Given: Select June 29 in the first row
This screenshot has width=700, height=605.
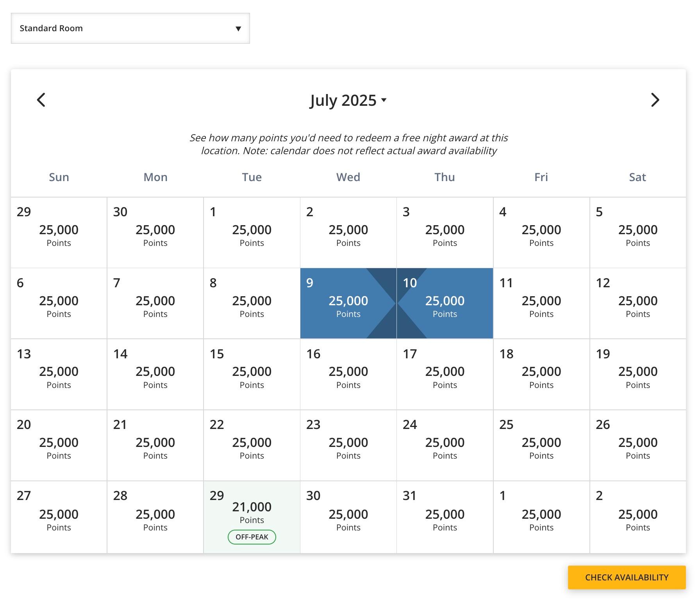Looking at the screenshot, I should (59, 233).
